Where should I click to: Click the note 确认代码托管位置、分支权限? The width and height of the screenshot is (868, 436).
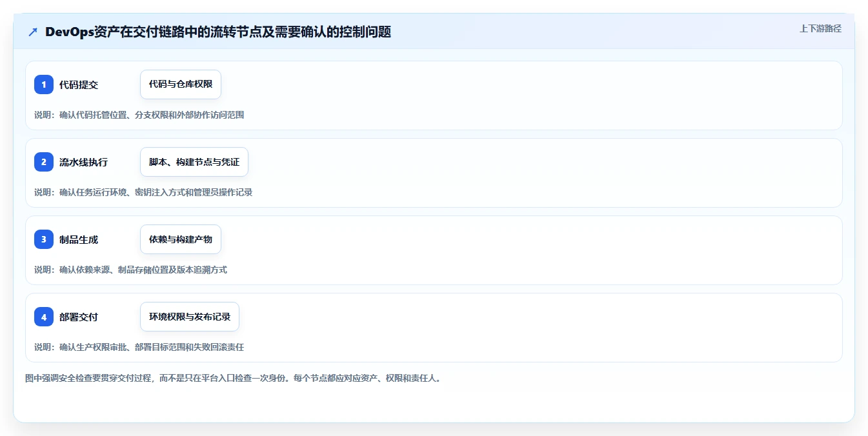coord(139,115)
